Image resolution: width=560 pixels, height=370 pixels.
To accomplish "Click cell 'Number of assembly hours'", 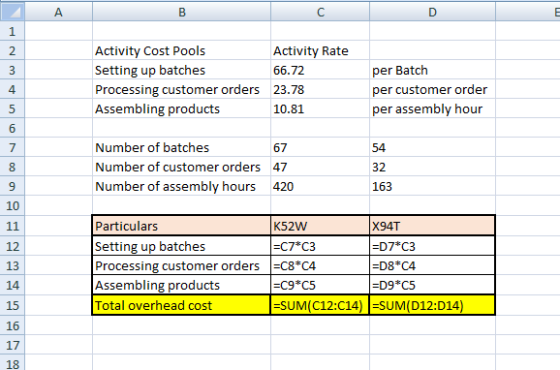I will click(x=181, y=186).
